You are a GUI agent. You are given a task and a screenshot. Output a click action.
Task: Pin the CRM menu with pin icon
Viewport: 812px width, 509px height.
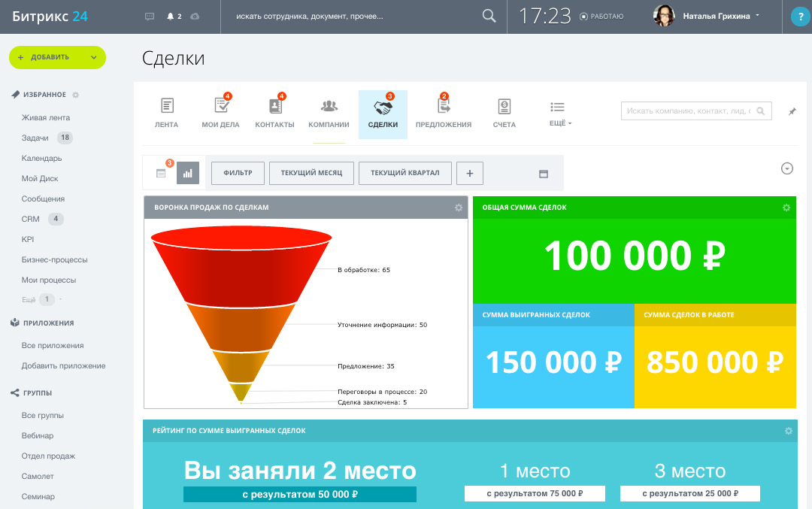792,111
